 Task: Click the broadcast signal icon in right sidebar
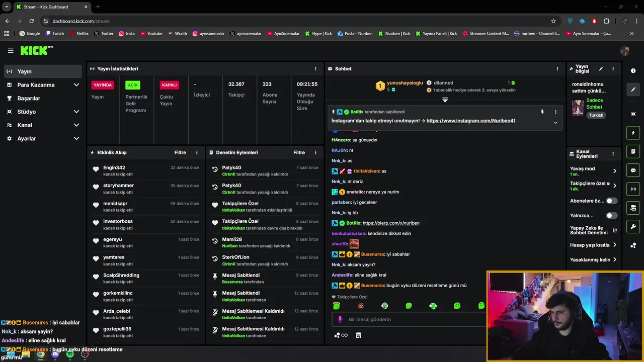(x=633, y=189)
